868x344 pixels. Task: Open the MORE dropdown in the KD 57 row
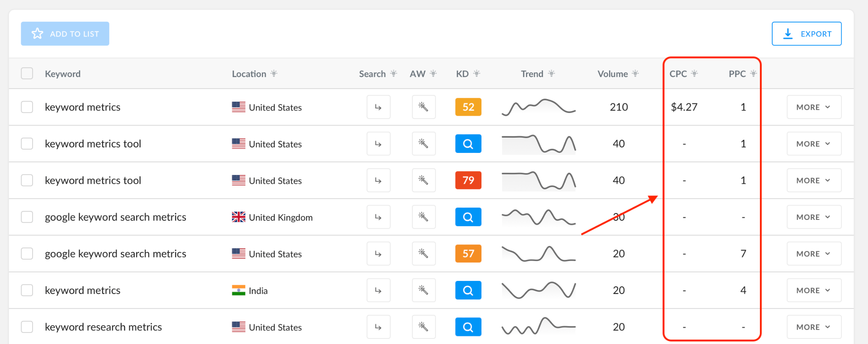(814, 253)
